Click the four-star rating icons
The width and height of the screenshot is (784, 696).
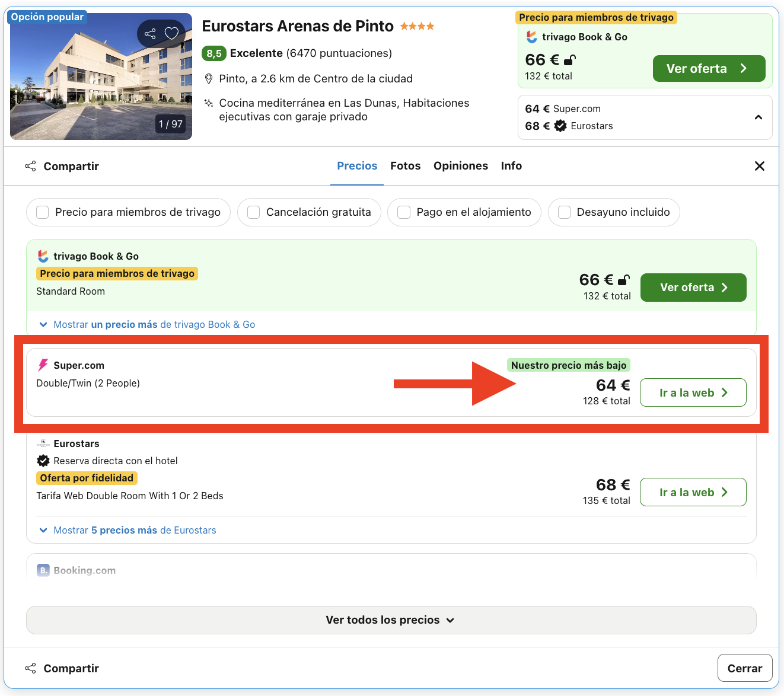click(x=418, y=26)
